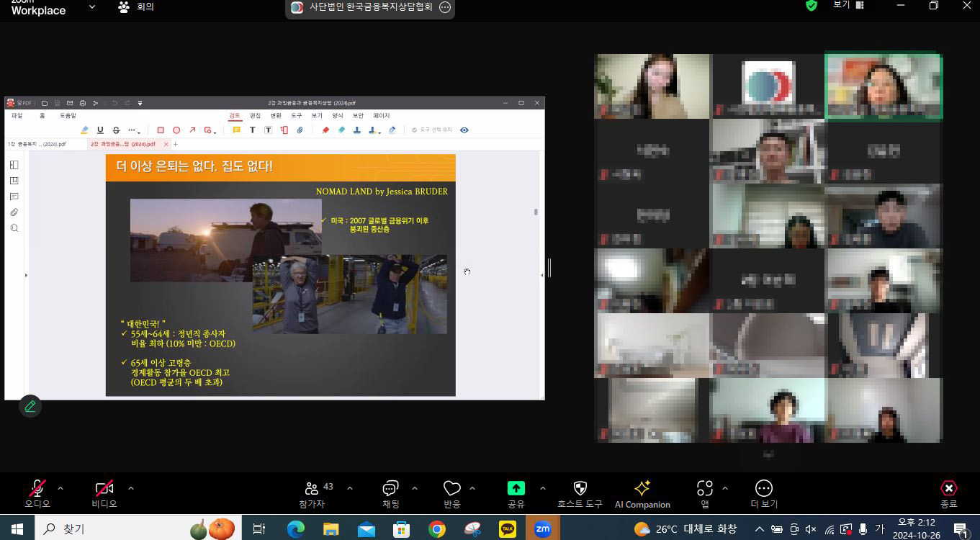Screen dimensions: 980x540
Task: Open the more markup tools dropdown
Action: pos(133,130)
